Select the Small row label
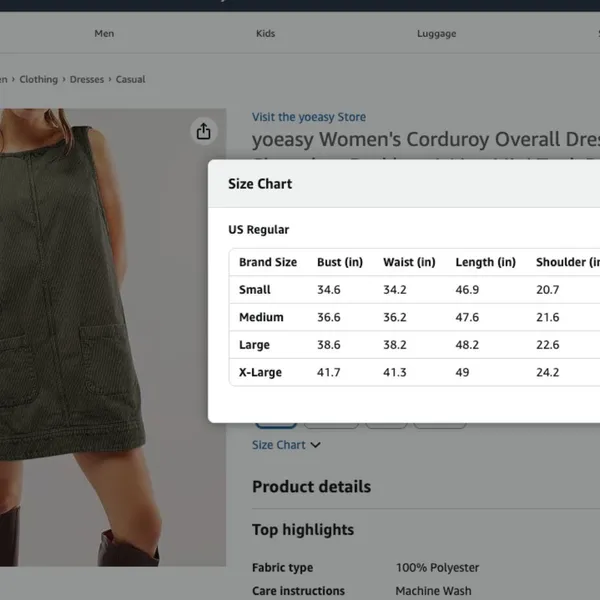 254,290
